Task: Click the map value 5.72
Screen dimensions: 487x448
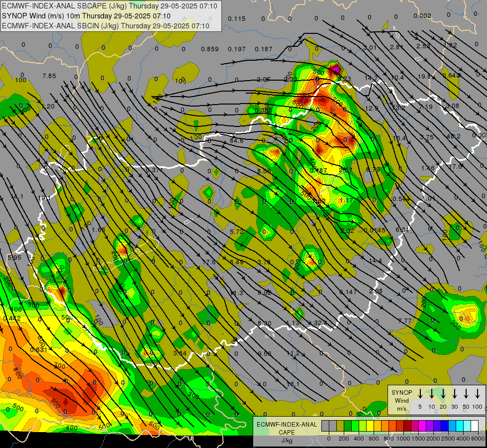Action: 237,231
